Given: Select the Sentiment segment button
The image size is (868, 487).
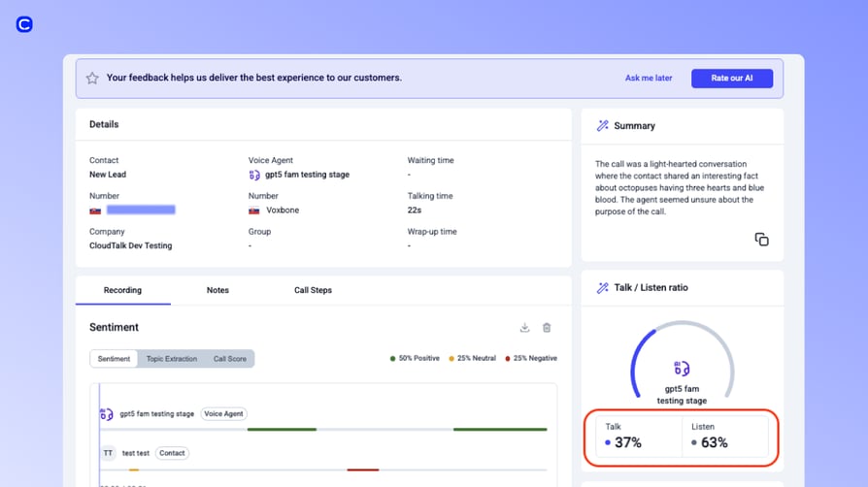Looking at the screenshot, I should click(x=114, y=359).
